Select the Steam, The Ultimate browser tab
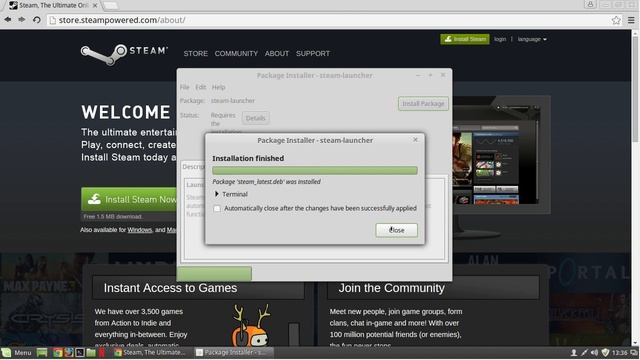The width and height of the screenshot is (640, 360). [53, 5]
